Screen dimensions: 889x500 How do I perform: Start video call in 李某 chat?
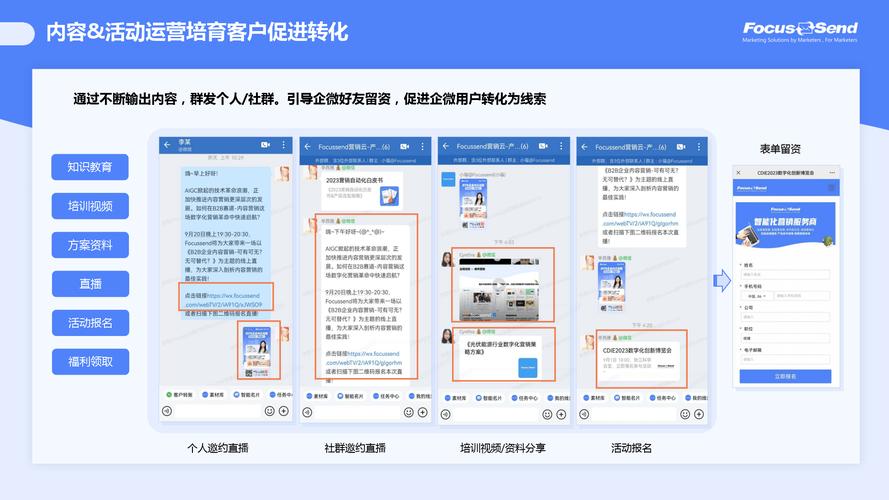(265, 145)
